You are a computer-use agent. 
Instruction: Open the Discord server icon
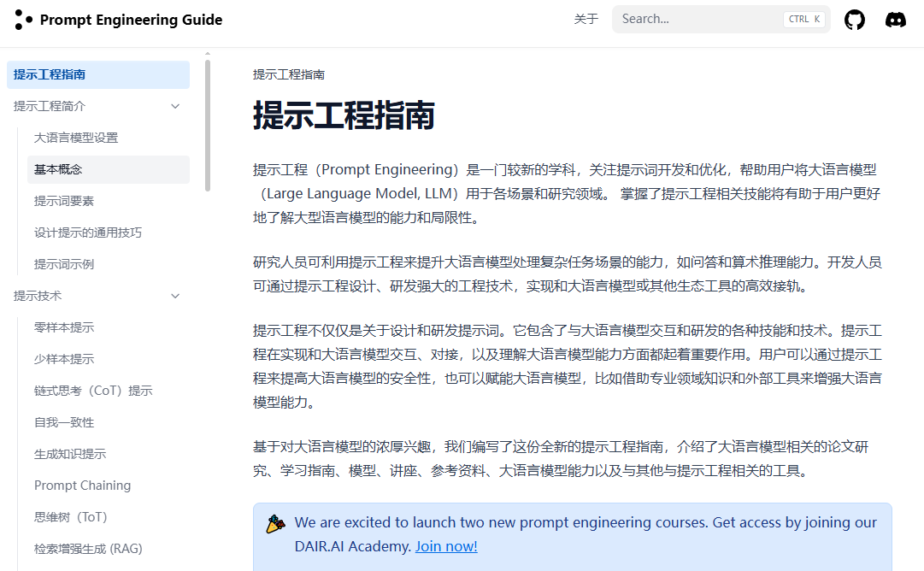(x=895, y=20)
